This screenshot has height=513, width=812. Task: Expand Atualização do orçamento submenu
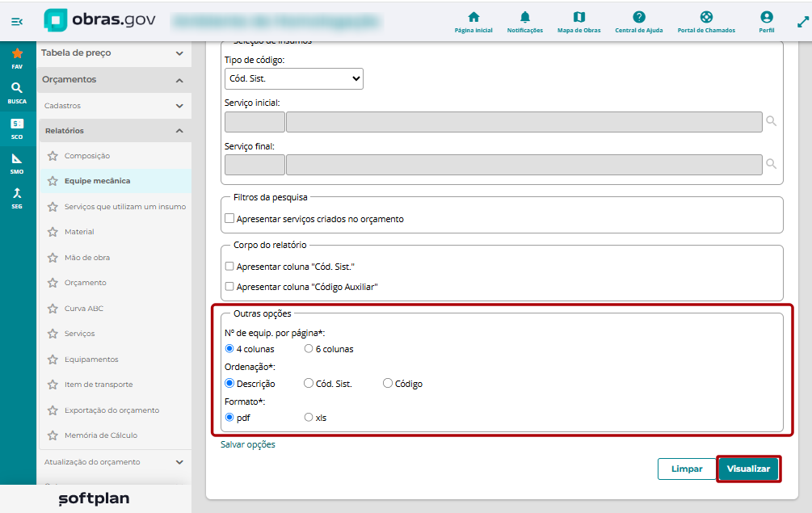114,462
